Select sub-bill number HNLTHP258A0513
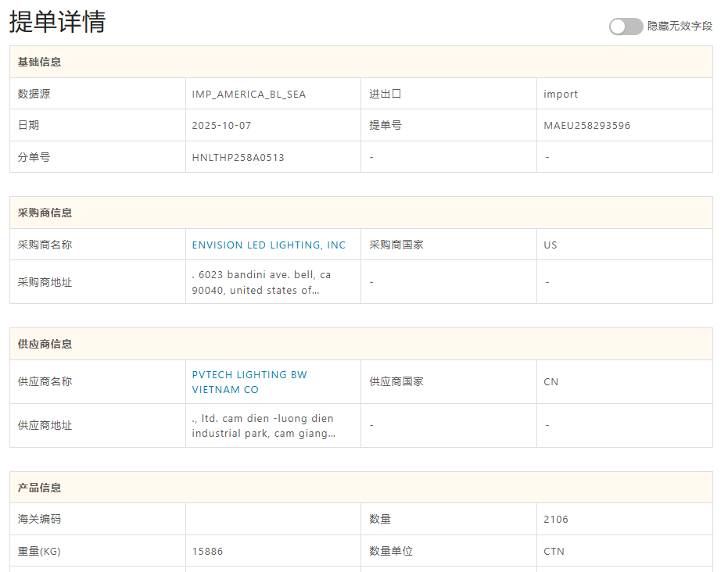 click(238, 158)
